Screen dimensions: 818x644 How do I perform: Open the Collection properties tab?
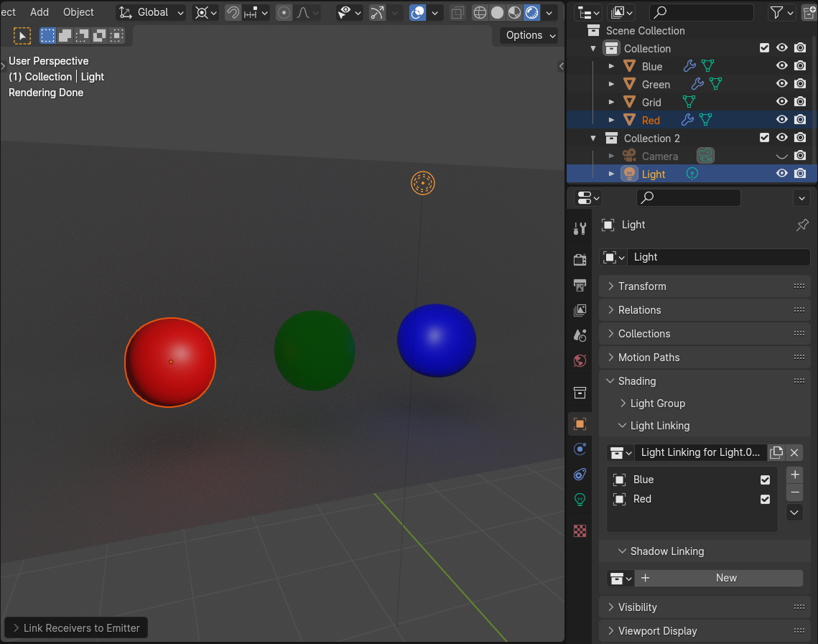pos(580,392)
